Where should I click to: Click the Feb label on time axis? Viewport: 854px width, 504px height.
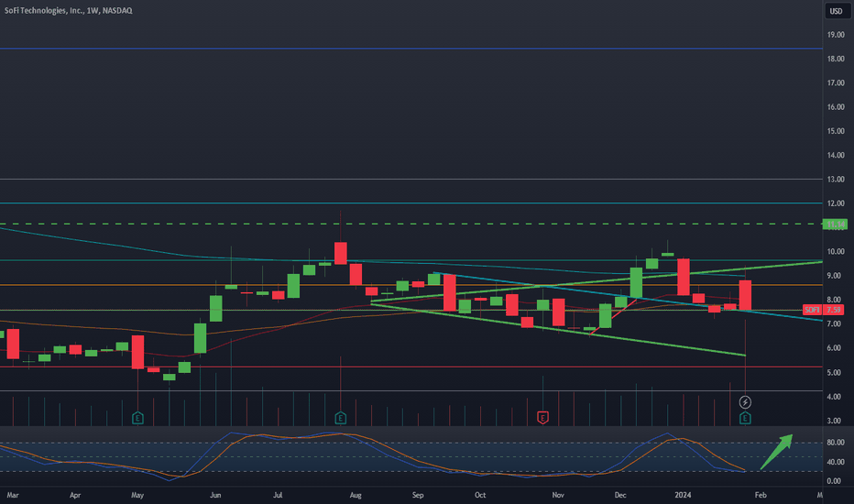(761, 495)
